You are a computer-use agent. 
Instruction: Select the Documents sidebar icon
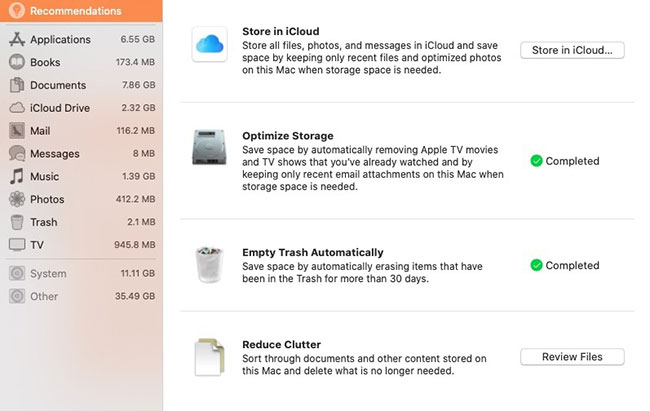pos(17,85)
